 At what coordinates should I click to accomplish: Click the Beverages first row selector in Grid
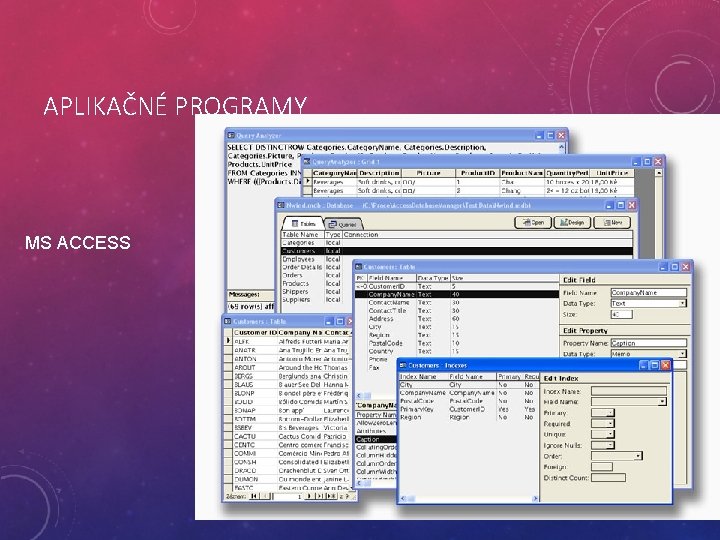coord(308,182)
